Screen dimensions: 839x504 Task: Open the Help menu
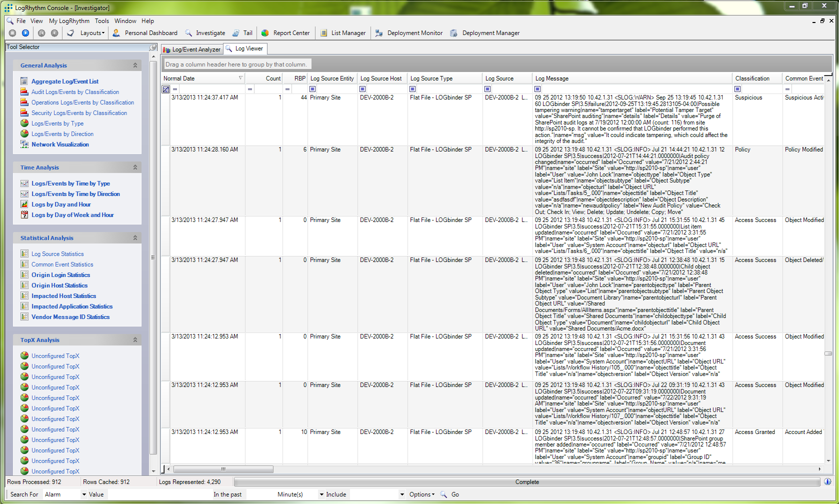[147, 21]
